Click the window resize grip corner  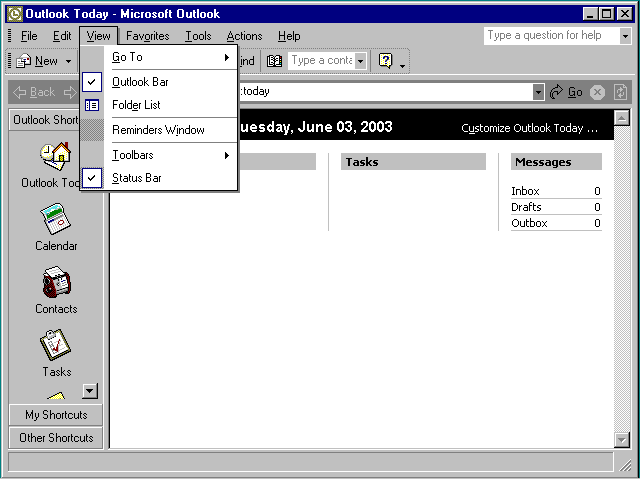[625, 465]
